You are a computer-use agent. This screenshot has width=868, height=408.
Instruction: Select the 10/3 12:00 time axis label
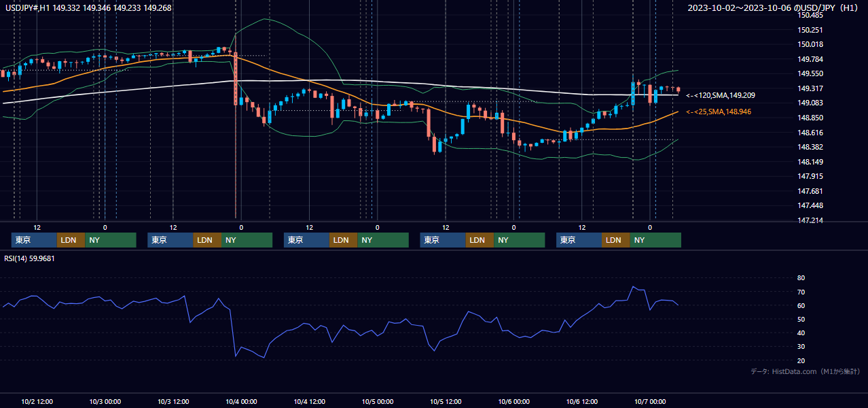click(173, 401)
